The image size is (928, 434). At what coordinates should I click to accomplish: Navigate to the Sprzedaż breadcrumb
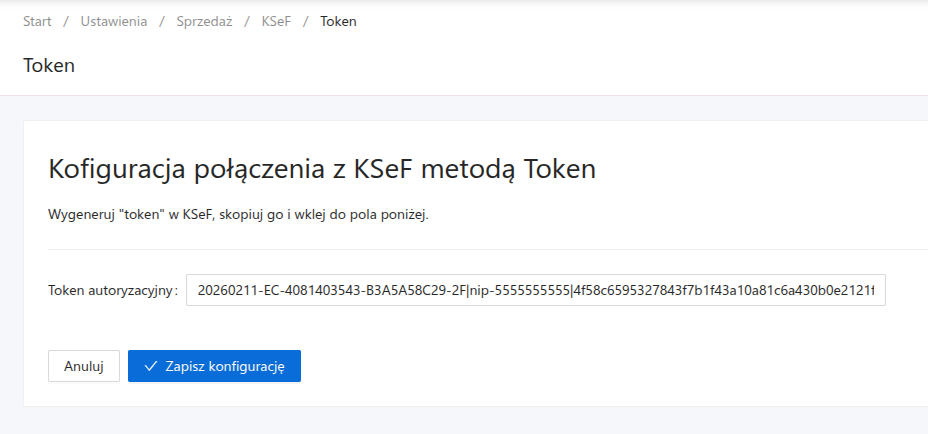click(203, 21)
